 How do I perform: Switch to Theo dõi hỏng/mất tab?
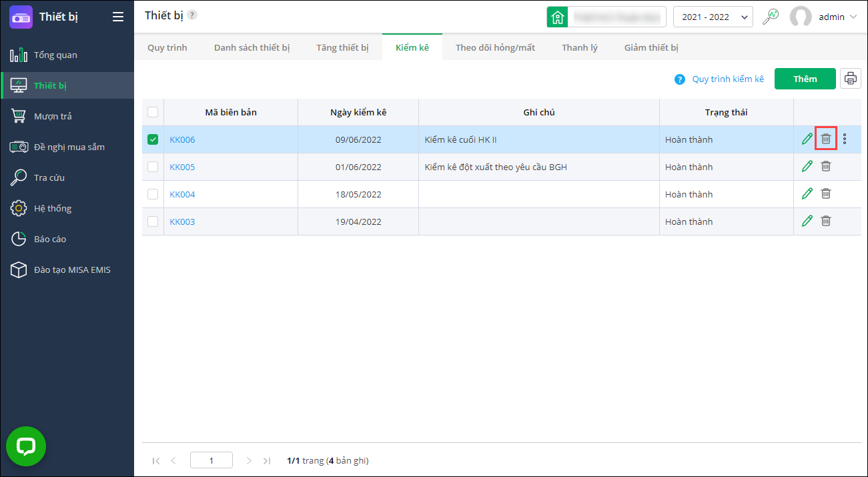pos(495,47)
